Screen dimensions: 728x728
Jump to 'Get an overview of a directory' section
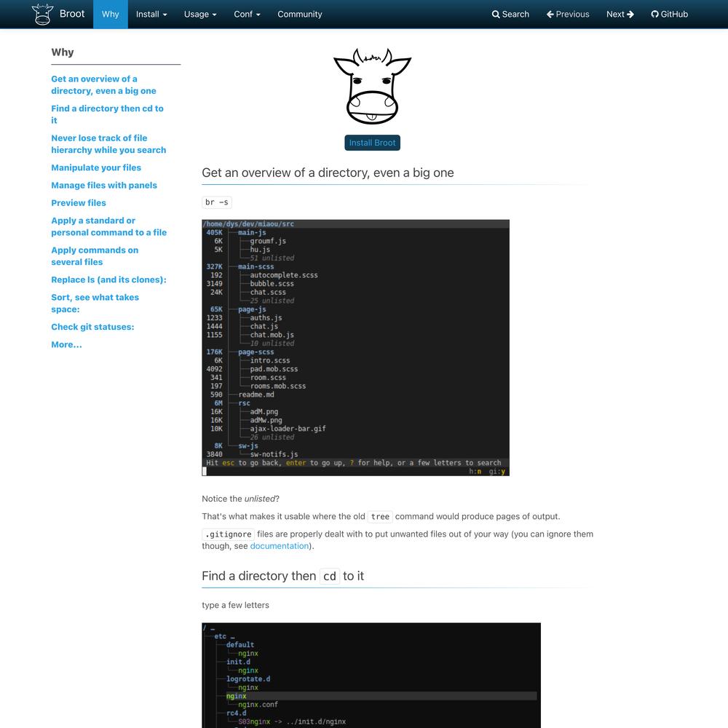pos(103,85)
